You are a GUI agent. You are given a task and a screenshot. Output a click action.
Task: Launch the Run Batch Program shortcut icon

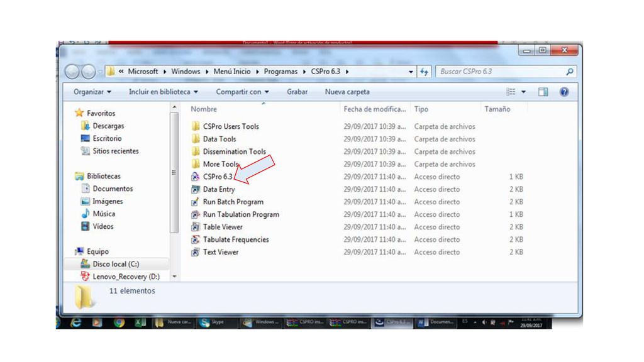pos(196,202)
